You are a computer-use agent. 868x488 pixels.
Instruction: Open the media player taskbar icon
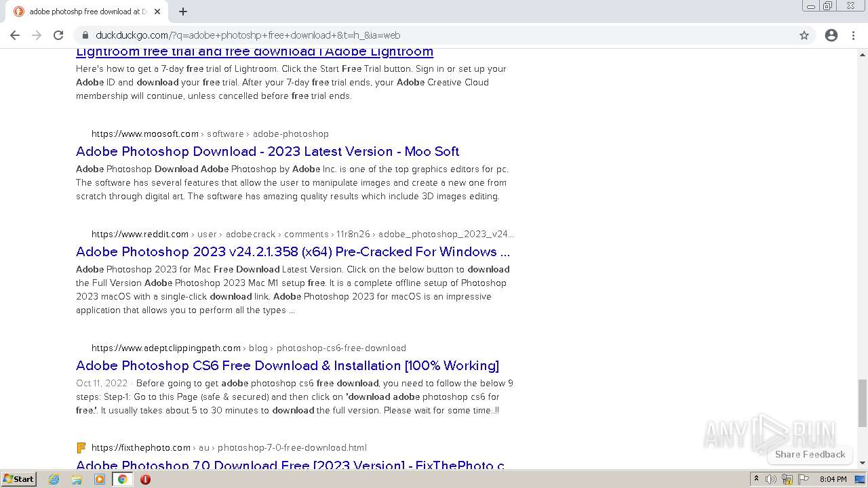[x=100, y=479]
